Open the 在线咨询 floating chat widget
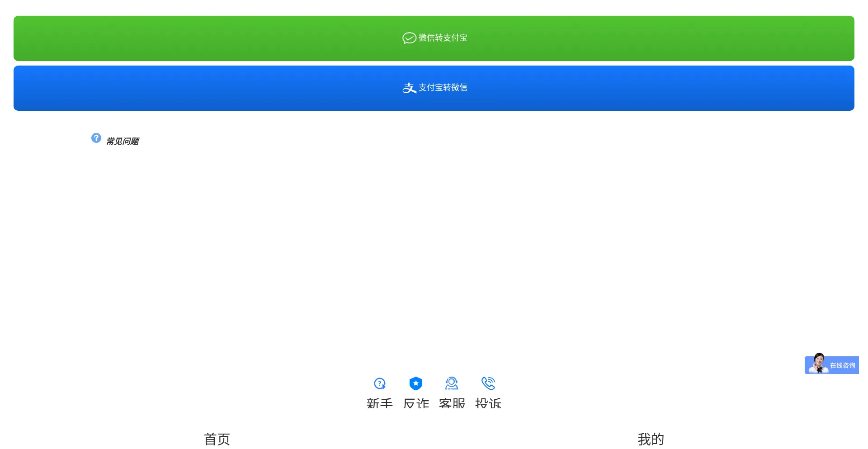 point(832,364)
